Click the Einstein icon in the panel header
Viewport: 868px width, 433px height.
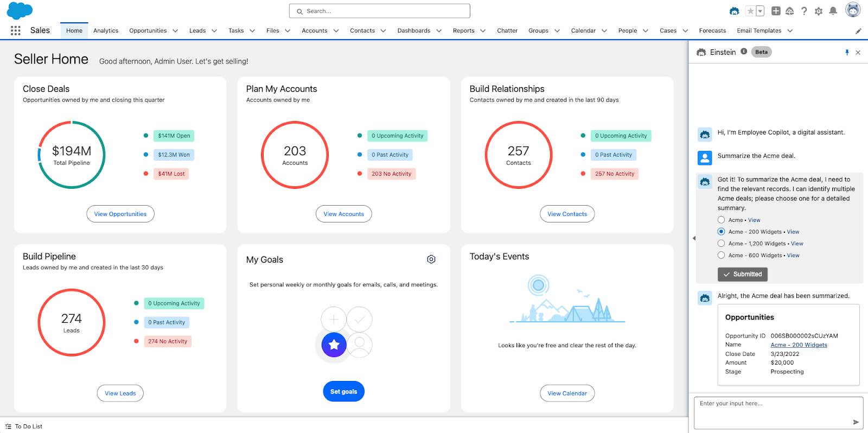click(x=701, y=52)
